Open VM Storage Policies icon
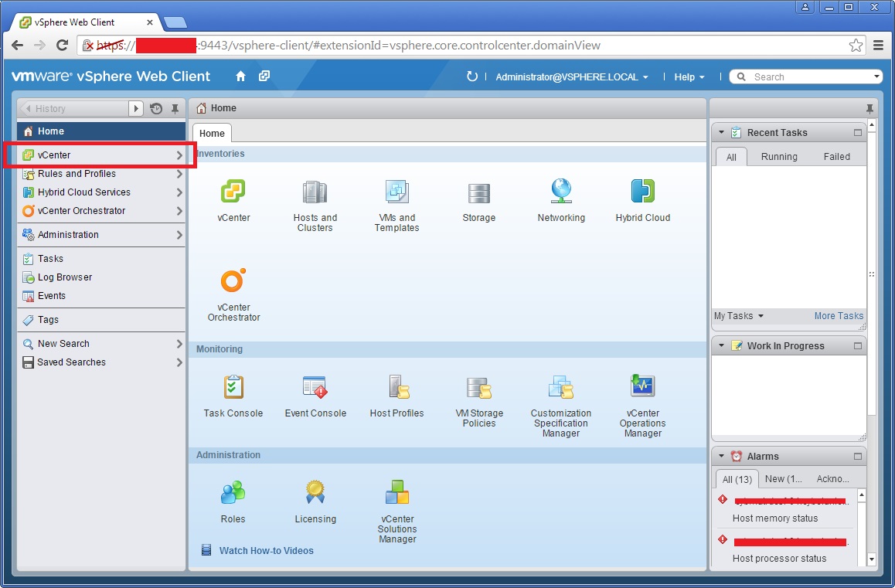 (479, 387)
